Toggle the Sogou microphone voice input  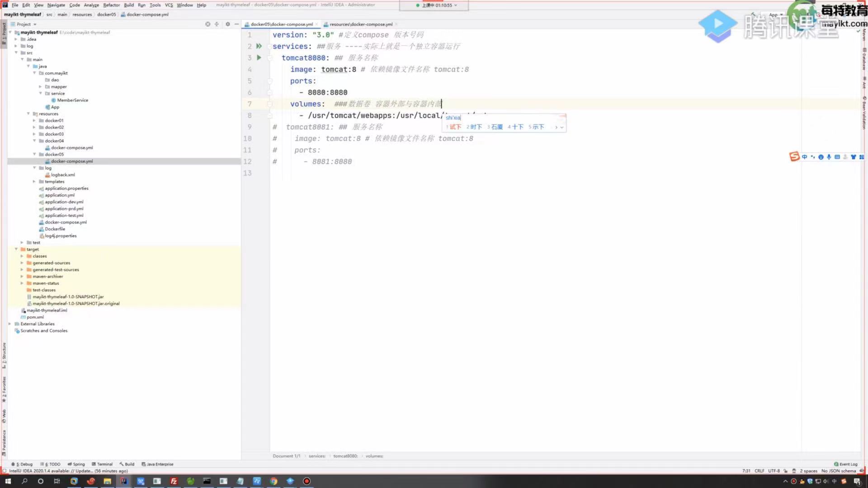point(829,157)
